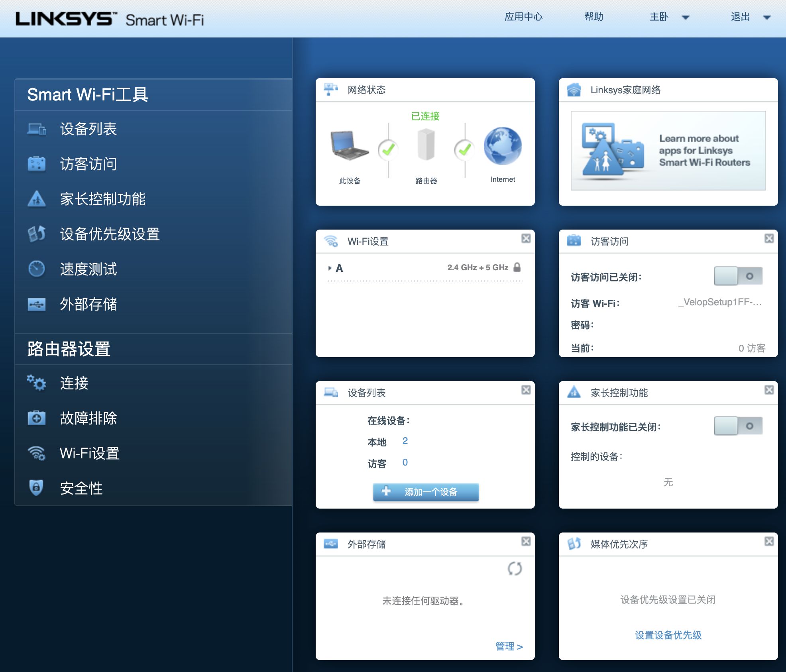Open Device List icon in sidebar

tap(37, 129)
